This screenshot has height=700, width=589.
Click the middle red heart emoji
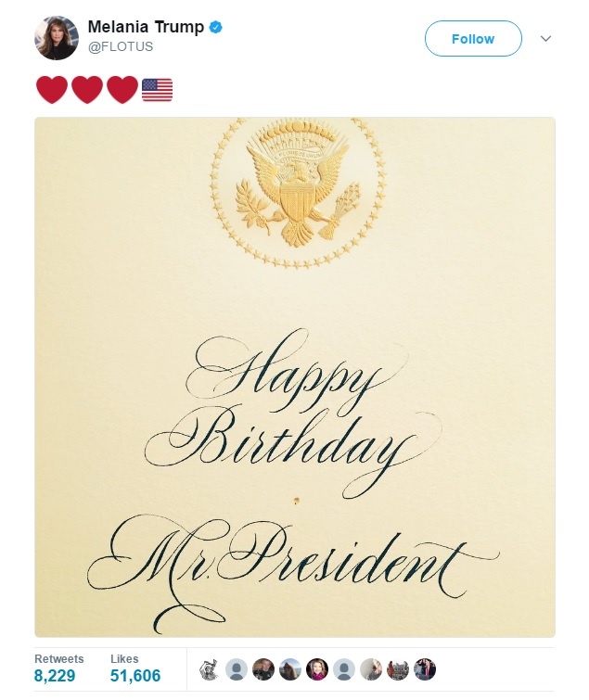click(x=87, y=89)
